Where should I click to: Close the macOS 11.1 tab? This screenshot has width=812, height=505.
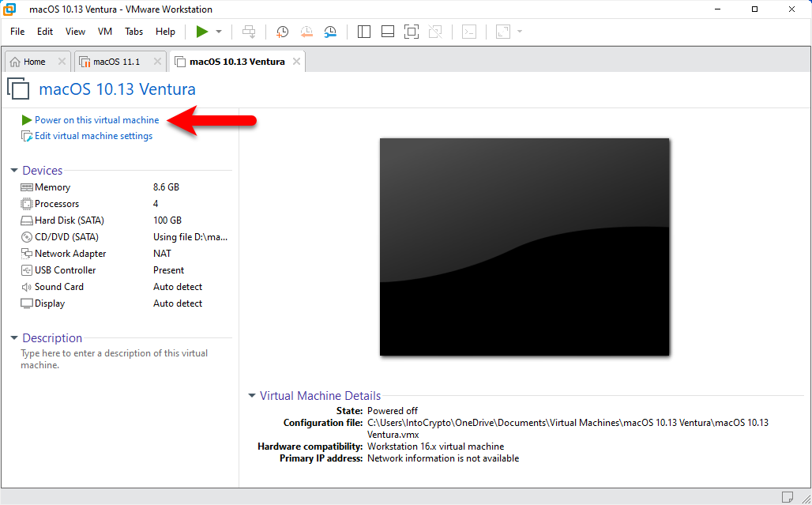tap(157, 61)
